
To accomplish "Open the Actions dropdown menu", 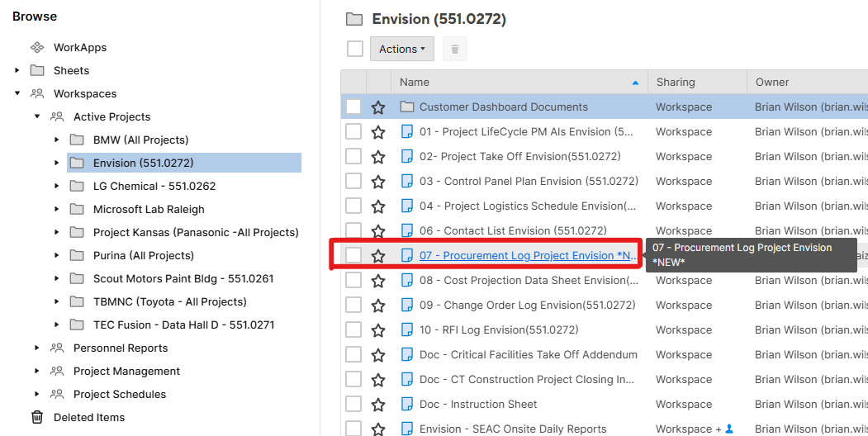I will coord(401,50).
